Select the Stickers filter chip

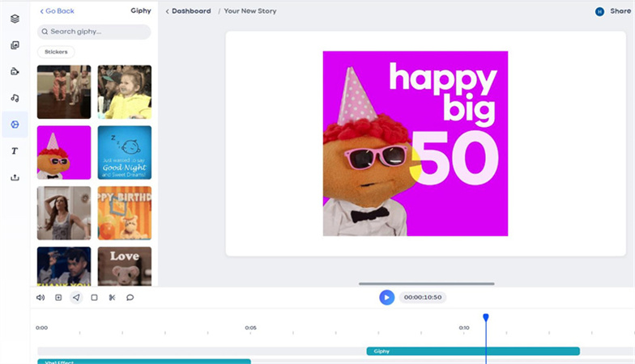[56, 52]
